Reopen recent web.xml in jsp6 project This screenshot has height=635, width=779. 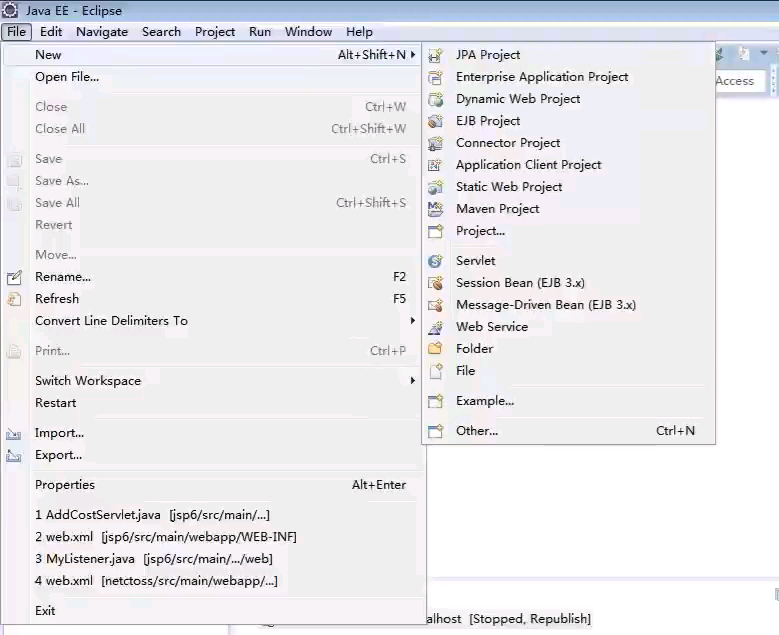pos(213,537)
